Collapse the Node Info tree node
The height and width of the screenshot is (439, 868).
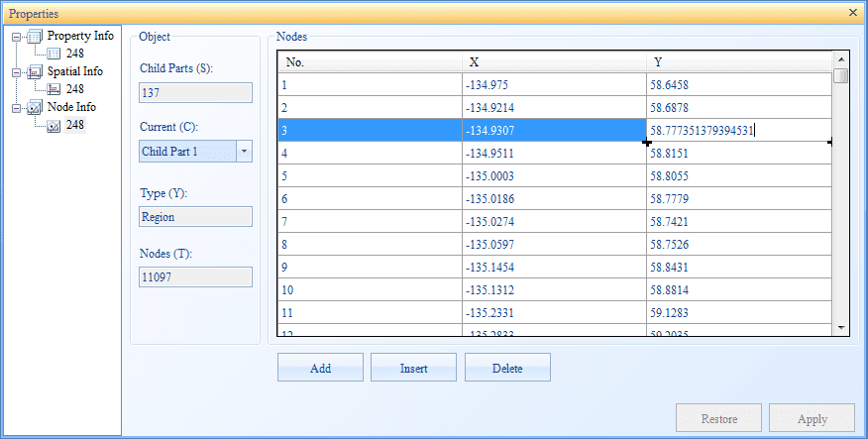click(x=16, y=107)
